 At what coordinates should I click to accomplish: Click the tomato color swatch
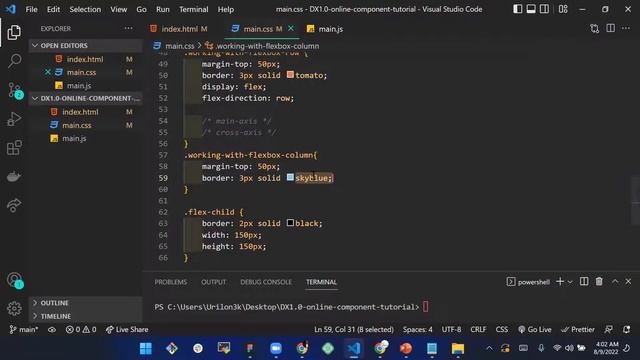click(x=290, y=75)
